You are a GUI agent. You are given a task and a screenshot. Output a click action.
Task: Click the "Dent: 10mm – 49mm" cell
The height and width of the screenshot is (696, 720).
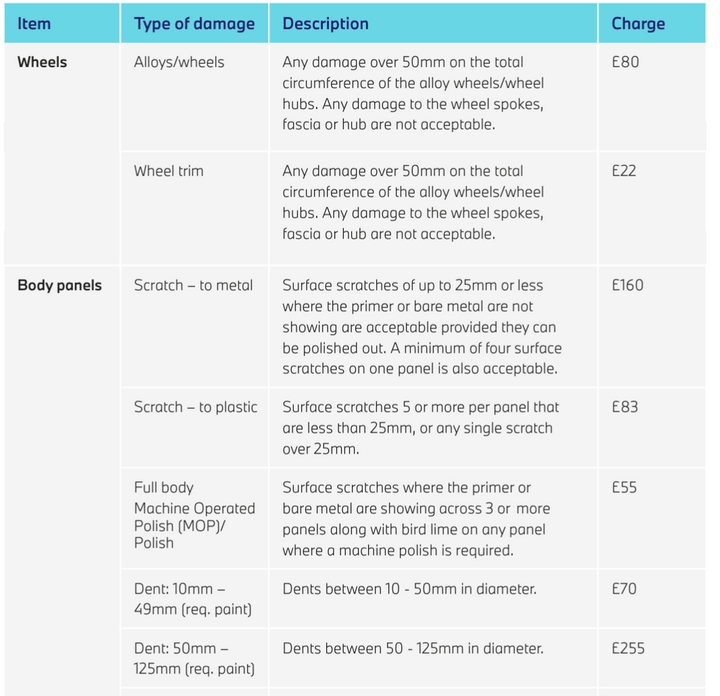(193, 599)
